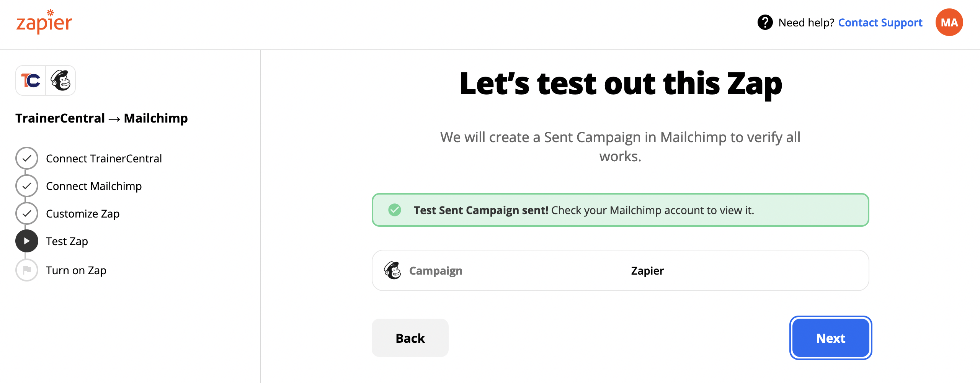Open the MA user avatar menu
Viewport: 980px width, 383px height.
pyautogui.click(x=949, y=23)
